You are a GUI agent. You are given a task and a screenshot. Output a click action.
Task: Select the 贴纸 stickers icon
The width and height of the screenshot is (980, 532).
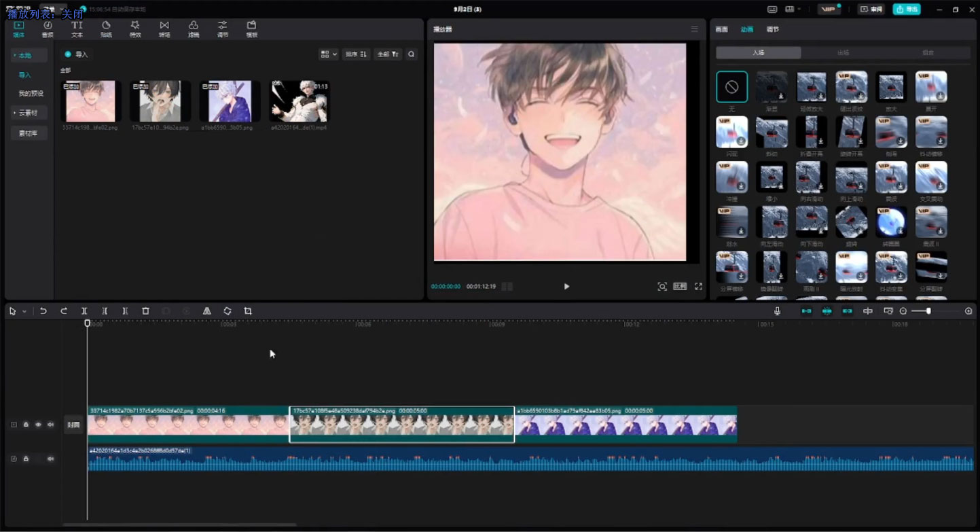(x=106, y=28)
